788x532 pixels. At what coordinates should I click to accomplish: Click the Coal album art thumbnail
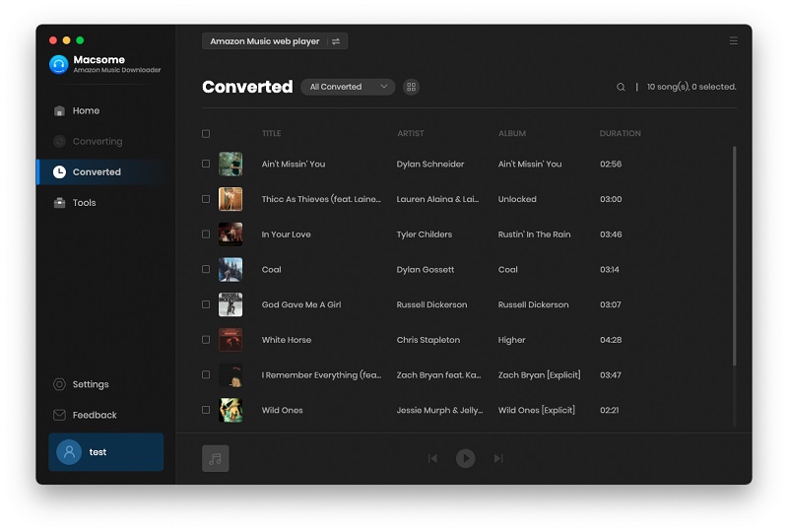tap(230, 270)
